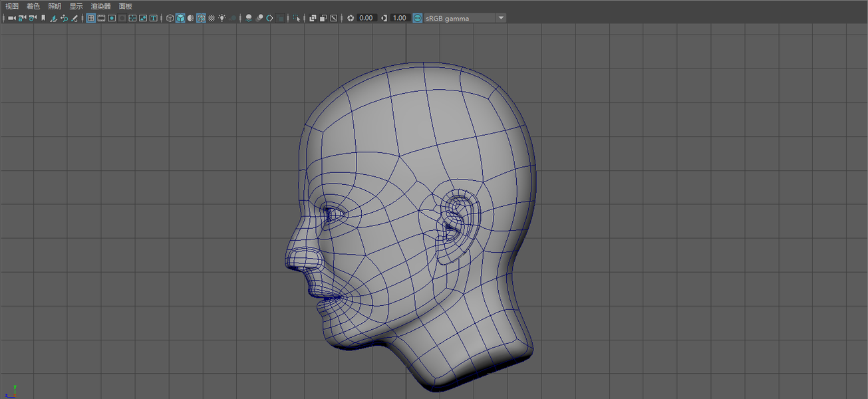Click the Exposure value field showing 0.00
Viewport: 868px width, 399px height.
coord(366,18)
